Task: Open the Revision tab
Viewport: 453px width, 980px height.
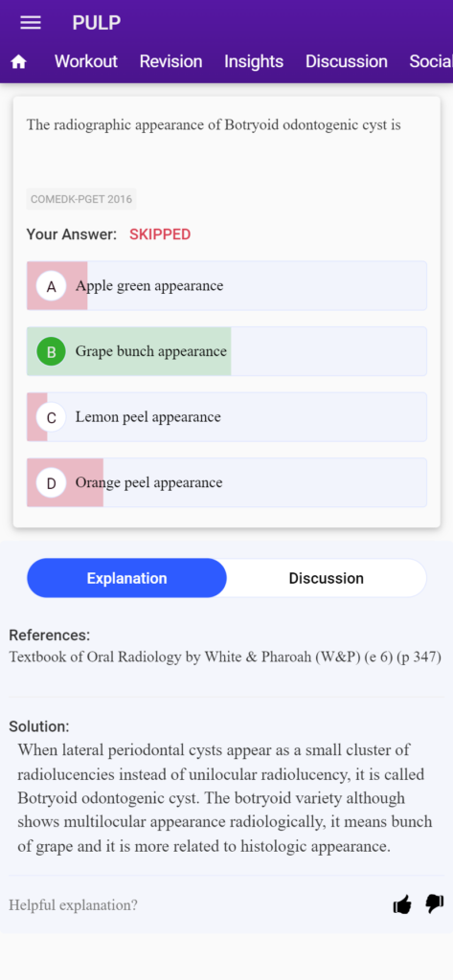Action: coord(170,61)
